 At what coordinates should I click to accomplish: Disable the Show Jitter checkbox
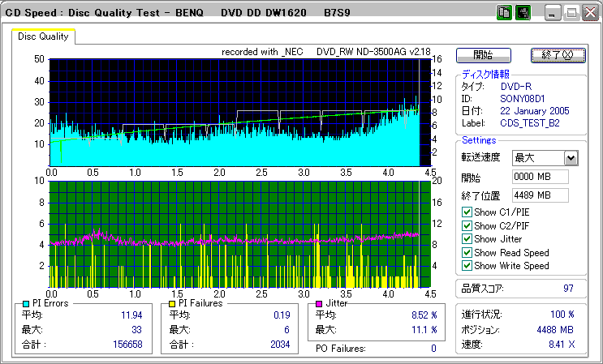(467, 239)
